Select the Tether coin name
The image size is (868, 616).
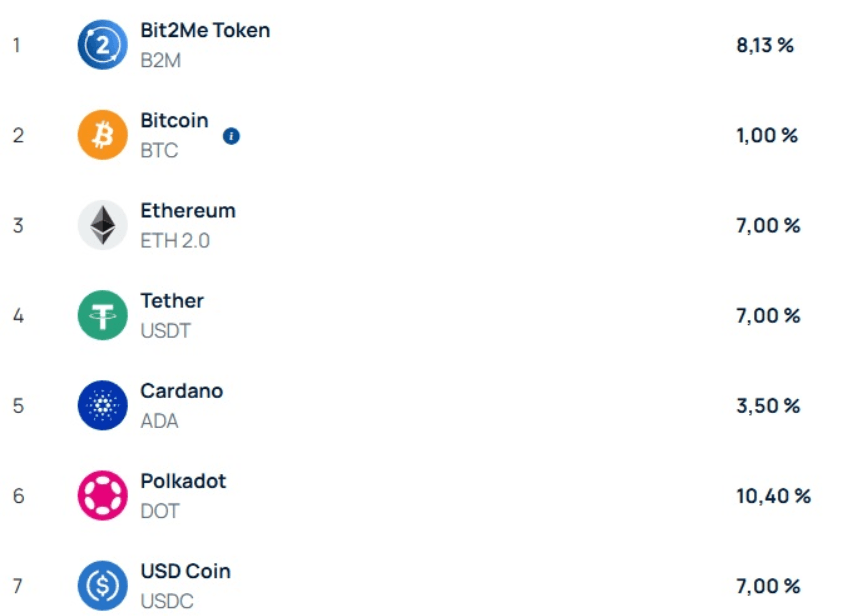pyautogui.click(x=172, y=300)
